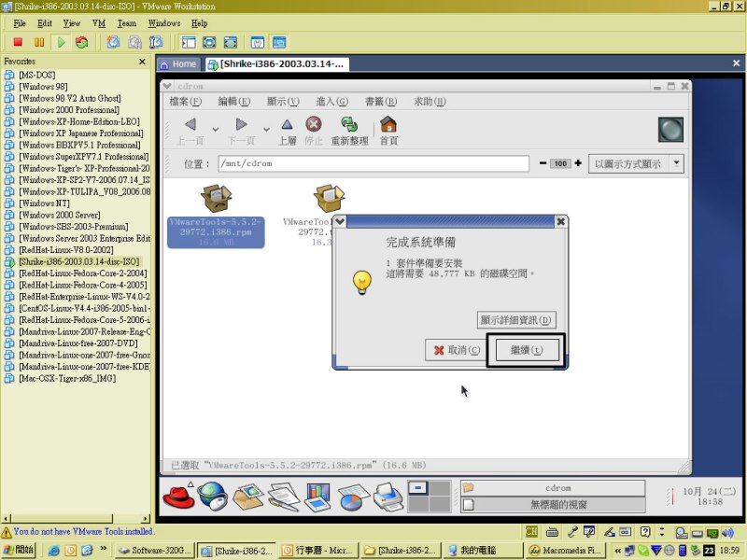This screenshot has width=747, height=560.
Task: Open the Nautilus 書籤(B) menu
Action: pyautogui.click(x=381, y=102)
